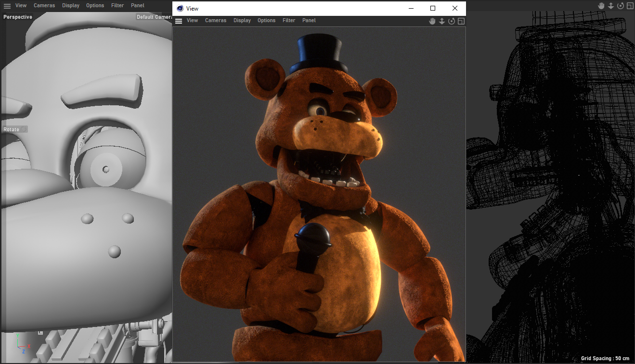This screenshot has height=364, width=635.
Task: Click hand move-camera icon in floating View window
Action: pyautogui.click(x=432, y=21)
